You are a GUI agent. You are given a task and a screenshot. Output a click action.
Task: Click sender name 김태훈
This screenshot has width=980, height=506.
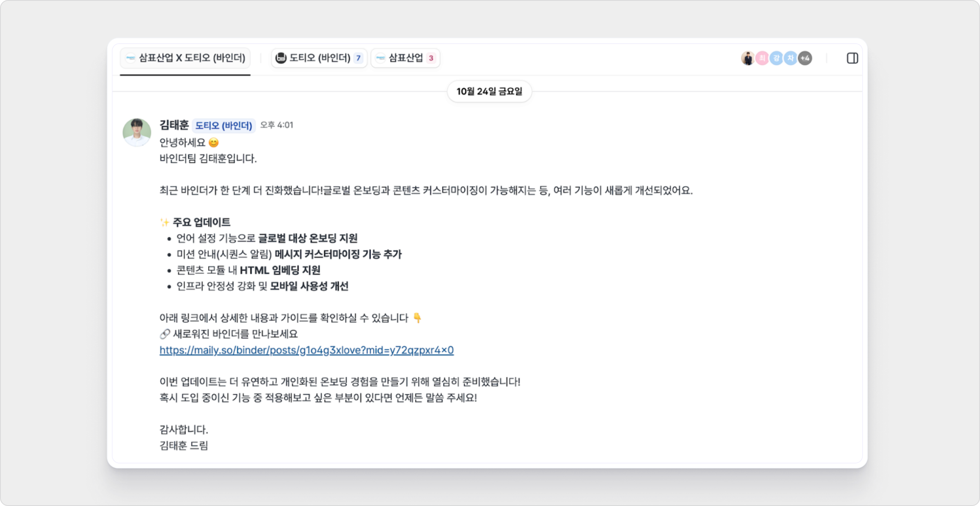point(174,126)
